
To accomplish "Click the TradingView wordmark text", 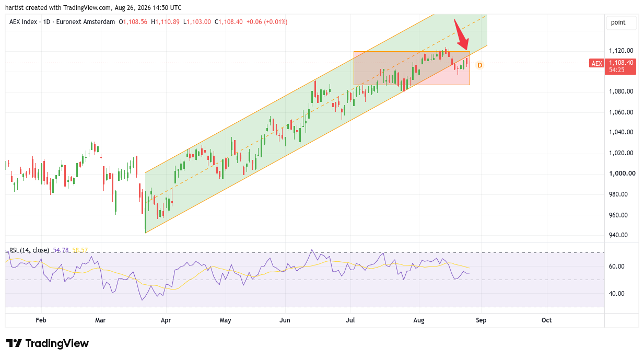I will (x=57, y=343).
